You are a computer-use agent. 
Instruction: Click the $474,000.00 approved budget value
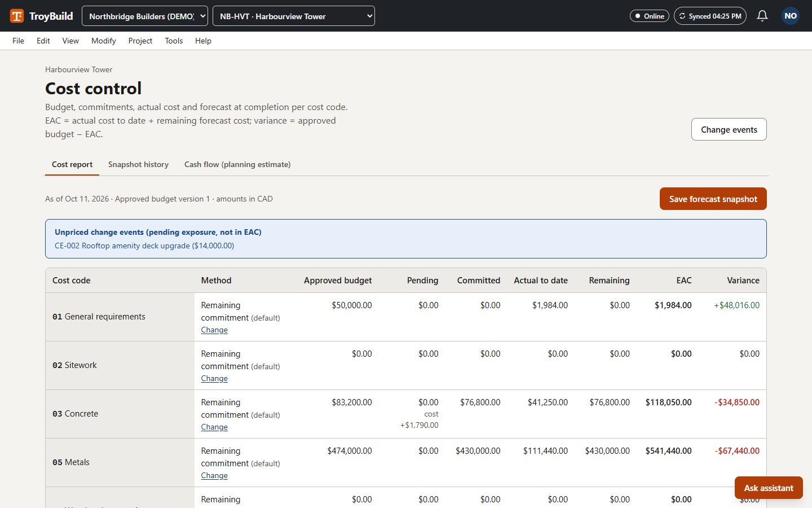[350, 451]
